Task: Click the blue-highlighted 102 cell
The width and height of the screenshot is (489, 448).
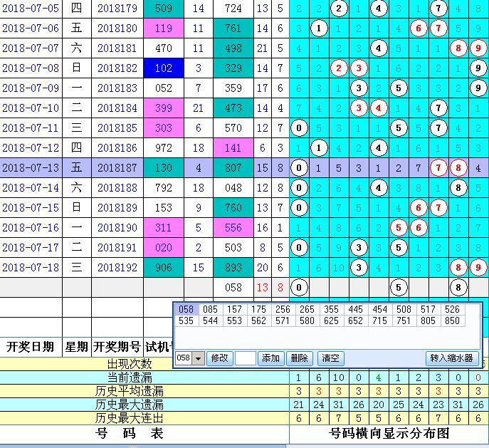Action: tap(163, 68)
